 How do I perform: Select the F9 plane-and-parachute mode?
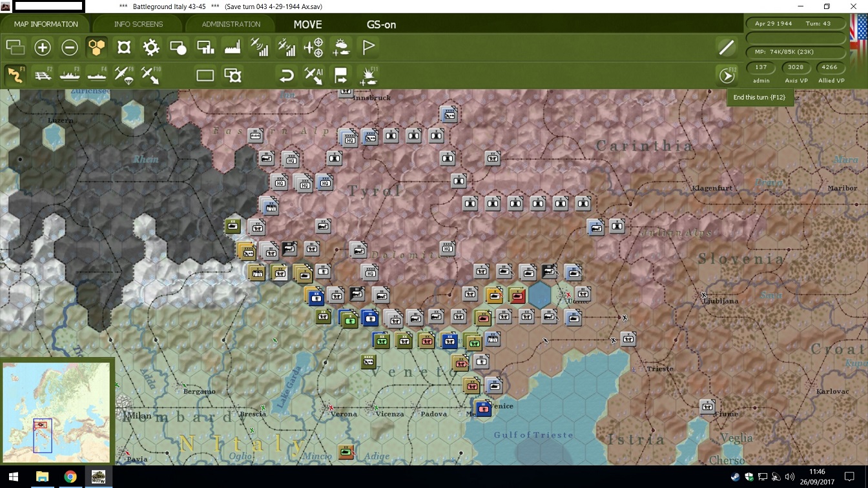click(x=124, y=75)
